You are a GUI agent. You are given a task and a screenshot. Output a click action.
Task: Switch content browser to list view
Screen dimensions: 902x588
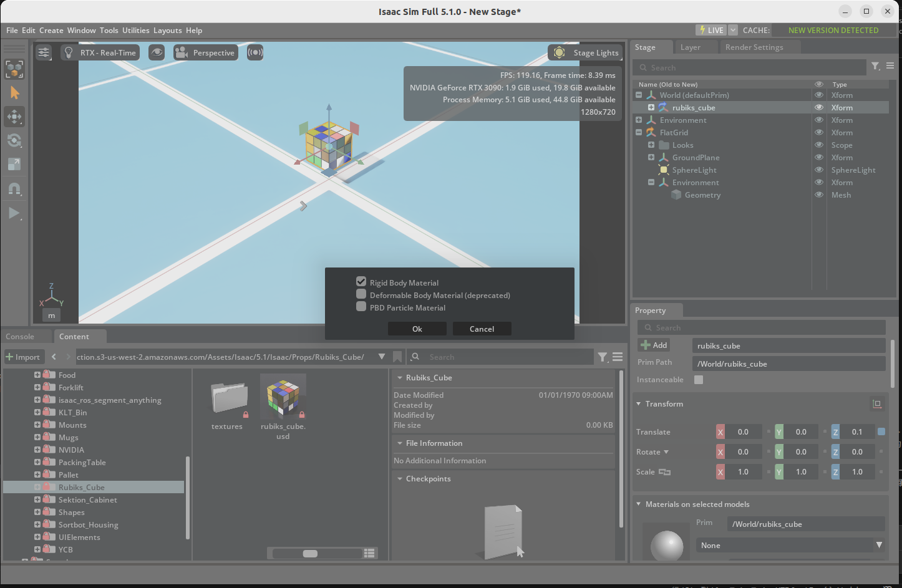pyautogui.click(x=369, y=553)
